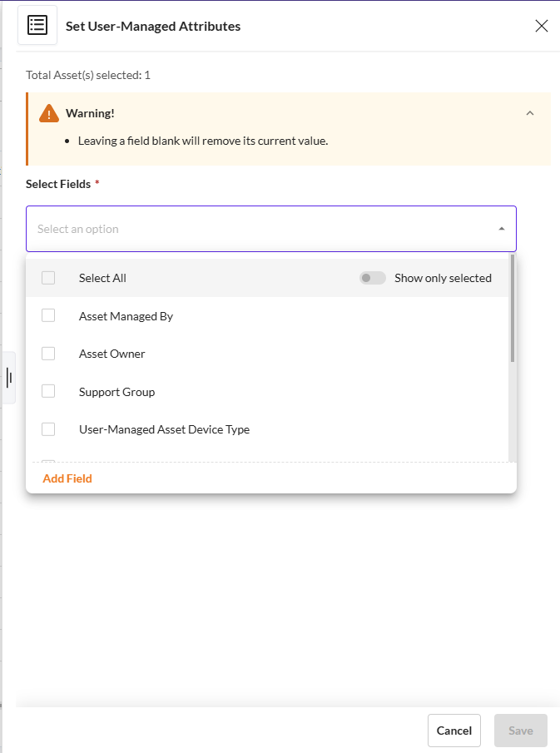Select the User-Managed Asset Device Type checkbox
The image size is (560, 753).
click(48, 429)
